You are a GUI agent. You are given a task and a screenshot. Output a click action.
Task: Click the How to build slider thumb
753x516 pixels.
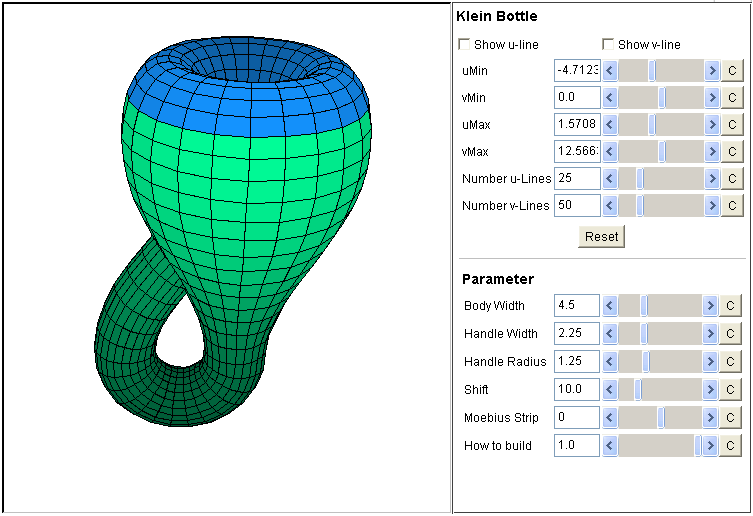[x=698, y=445]
